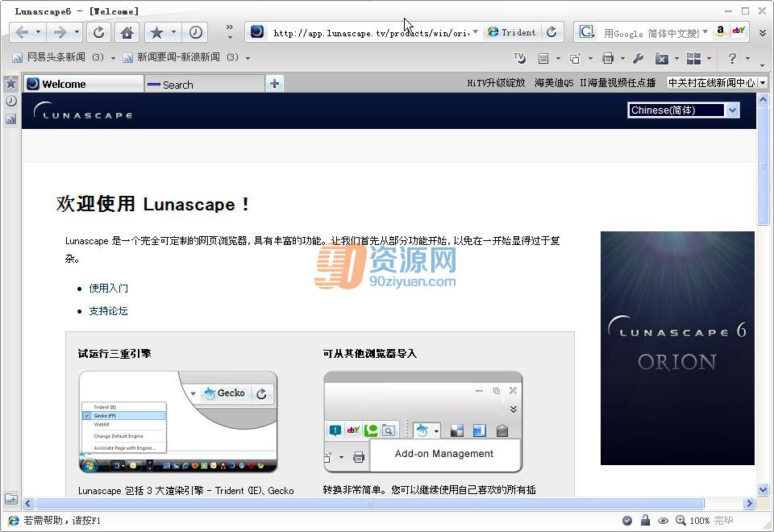Expand the Favorites star dropdown arrow

(173, 32)
